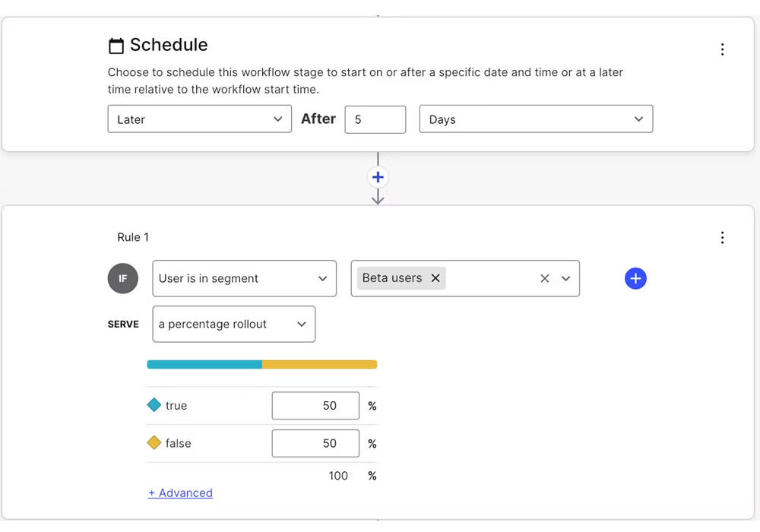
Task: Open the percentage rollout serve dropdown
Action: pos(233,325)
